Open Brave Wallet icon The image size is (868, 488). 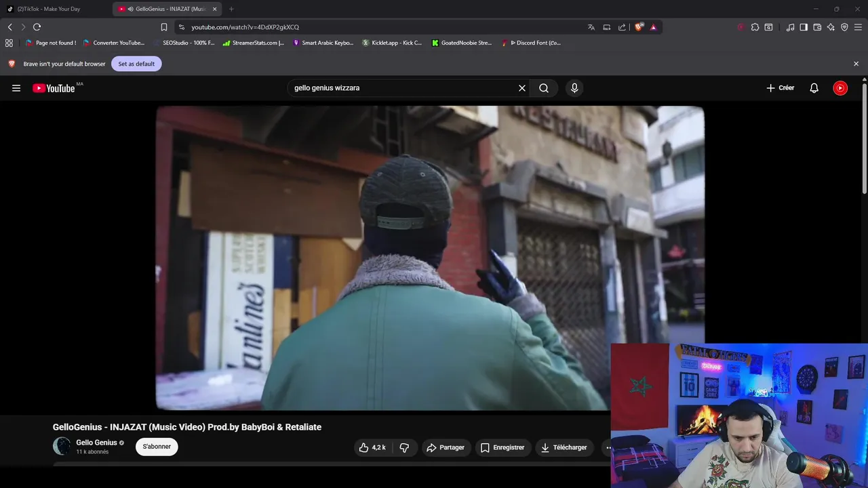(x=817, y=27)
